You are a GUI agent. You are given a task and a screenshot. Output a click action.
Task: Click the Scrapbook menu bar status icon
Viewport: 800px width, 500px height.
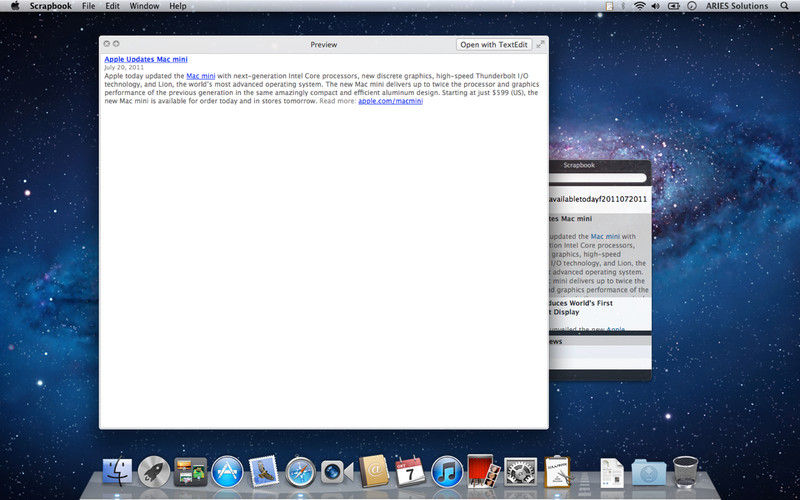click(609, 6)
